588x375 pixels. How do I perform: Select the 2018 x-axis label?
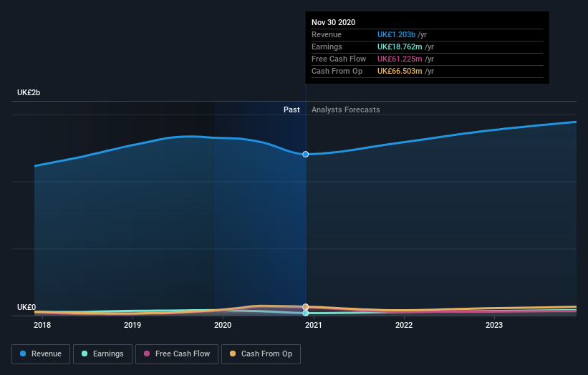click(x=42, y=325)
